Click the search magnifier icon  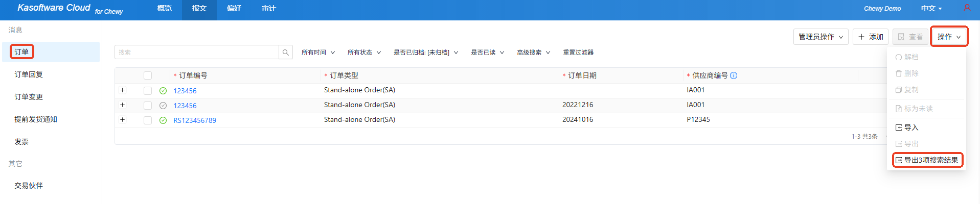point(286,53)
